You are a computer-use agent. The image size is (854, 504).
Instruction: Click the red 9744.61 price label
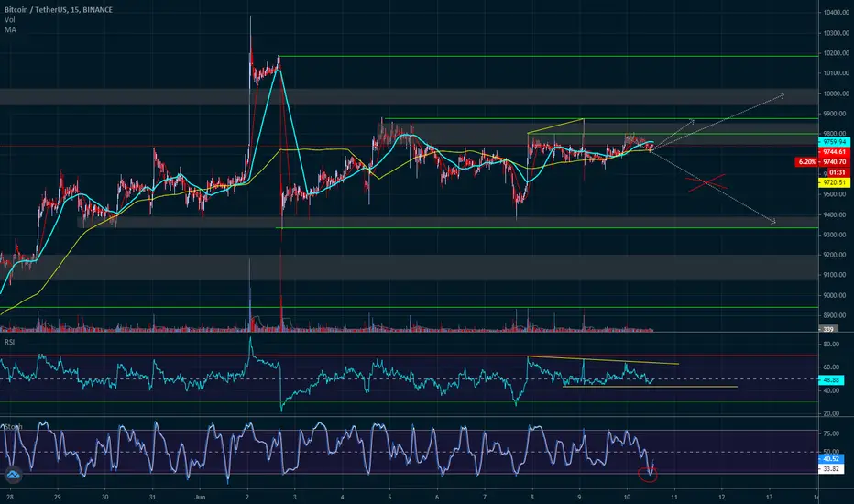835,152
